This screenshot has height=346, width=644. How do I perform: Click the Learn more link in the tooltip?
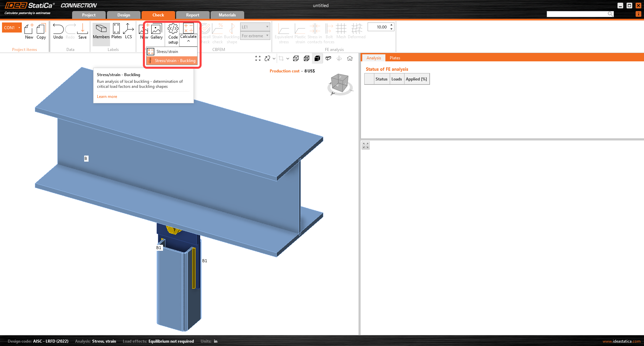pos(107,96)
